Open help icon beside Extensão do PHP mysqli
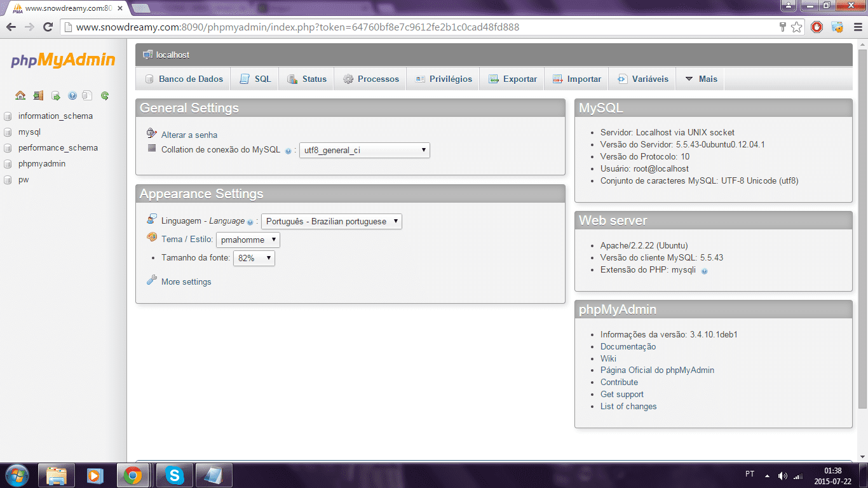The width and height of the screenshot is (868, 488). point(704,271)
